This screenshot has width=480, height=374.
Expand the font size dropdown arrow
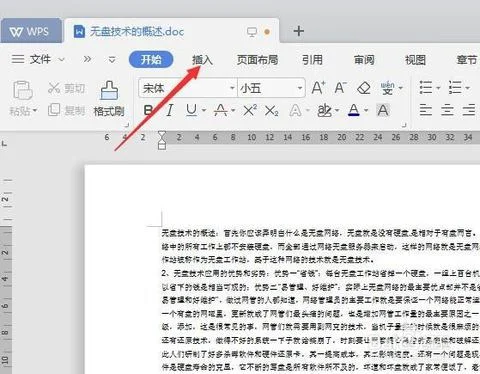300,88
